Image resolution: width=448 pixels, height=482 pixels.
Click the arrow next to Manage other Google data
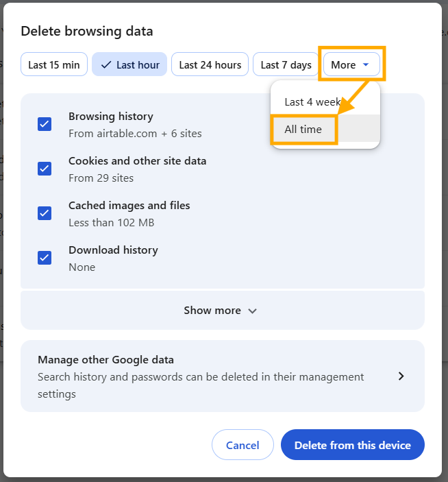coord(401,376)
